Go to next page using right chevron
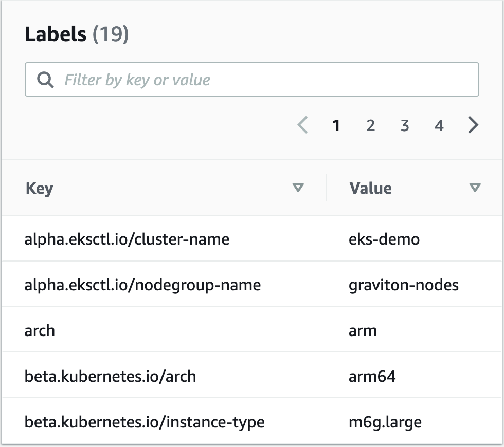Image resolution: width=504 pixels, height=447 pixels. tap(474, 125)
